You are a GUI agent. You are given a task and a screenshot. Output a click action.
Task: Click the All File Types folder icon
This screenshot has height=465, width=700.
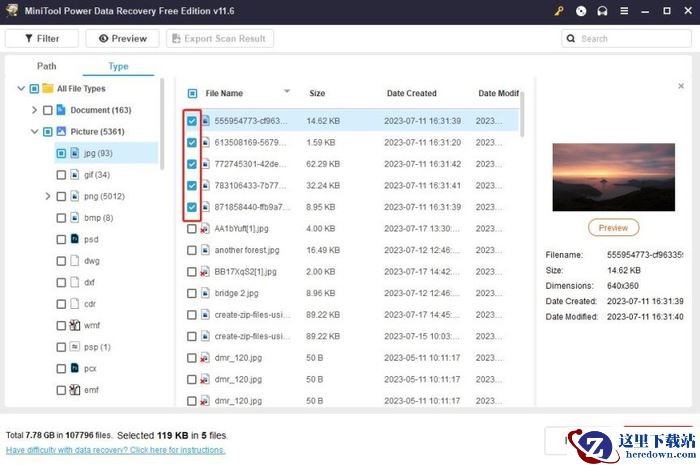coord(48,88)
